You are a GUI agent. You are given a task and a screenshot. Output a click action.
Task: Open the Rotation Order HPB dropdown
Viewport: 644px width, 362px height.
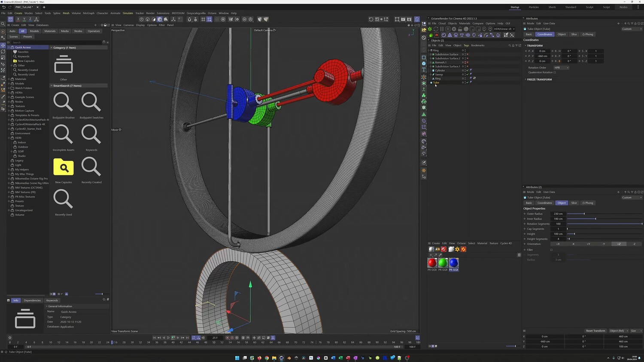[x=561, y=68]
